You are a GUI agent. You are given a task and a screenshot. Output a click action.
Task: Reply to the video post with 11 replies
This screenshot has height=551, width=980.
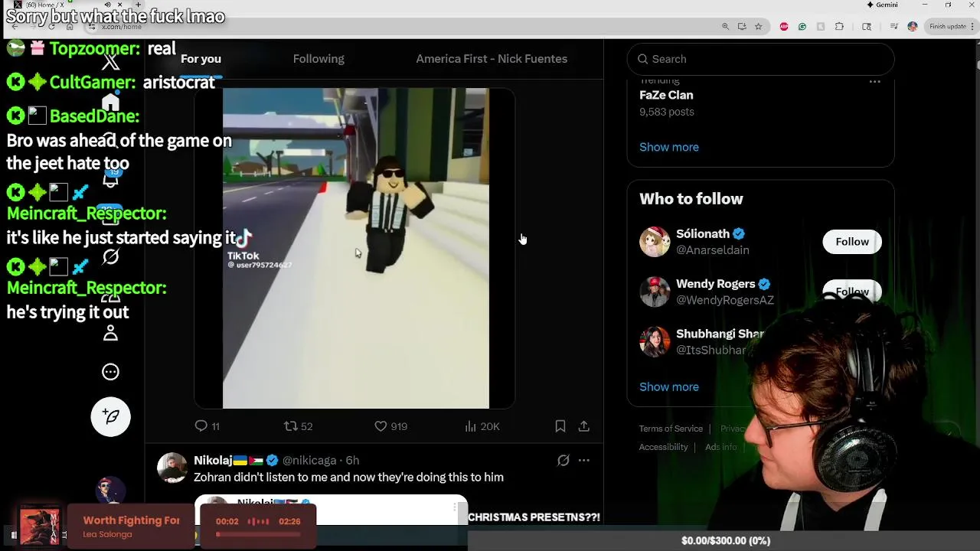tap(207, 426)
